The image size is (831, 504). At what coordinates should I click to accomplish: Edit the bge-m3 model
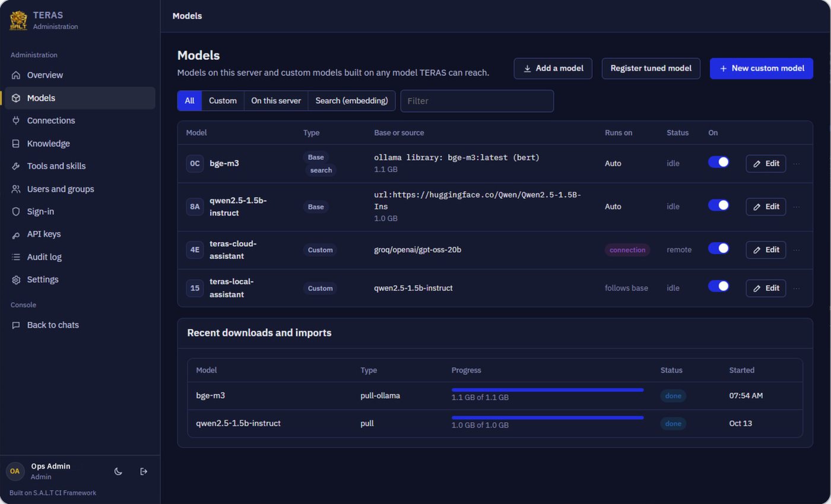(766, 163)
